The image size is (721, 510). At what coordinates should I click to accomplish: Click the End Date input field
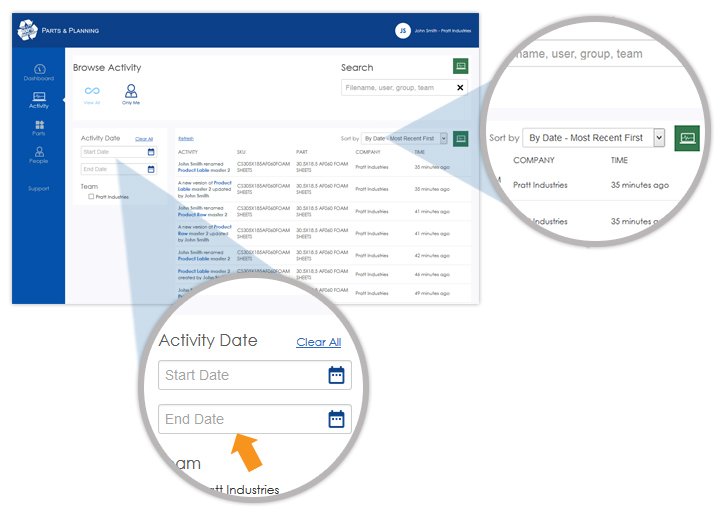(x=113, y=169)
